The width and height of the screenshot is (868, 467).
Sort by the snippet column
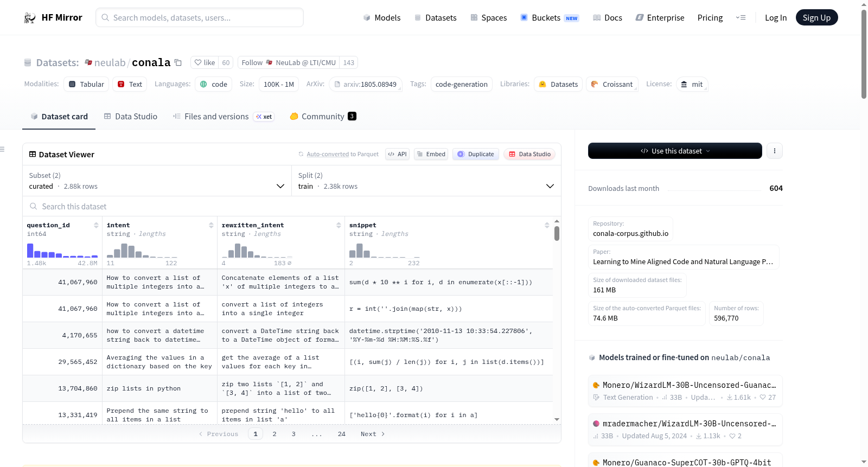[547, 225]
